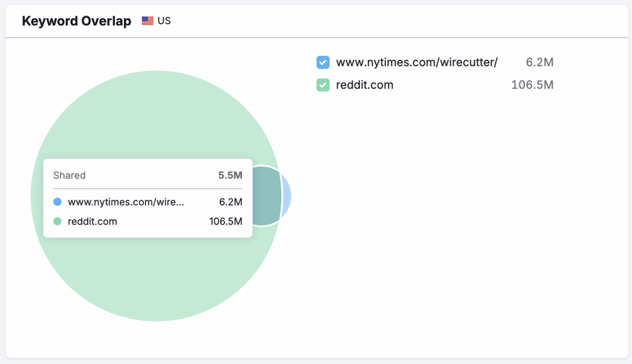Viewport: 632px width, 364px height.
Task: Click the green legend dot for reddit.com
Action: click(58, 221)
